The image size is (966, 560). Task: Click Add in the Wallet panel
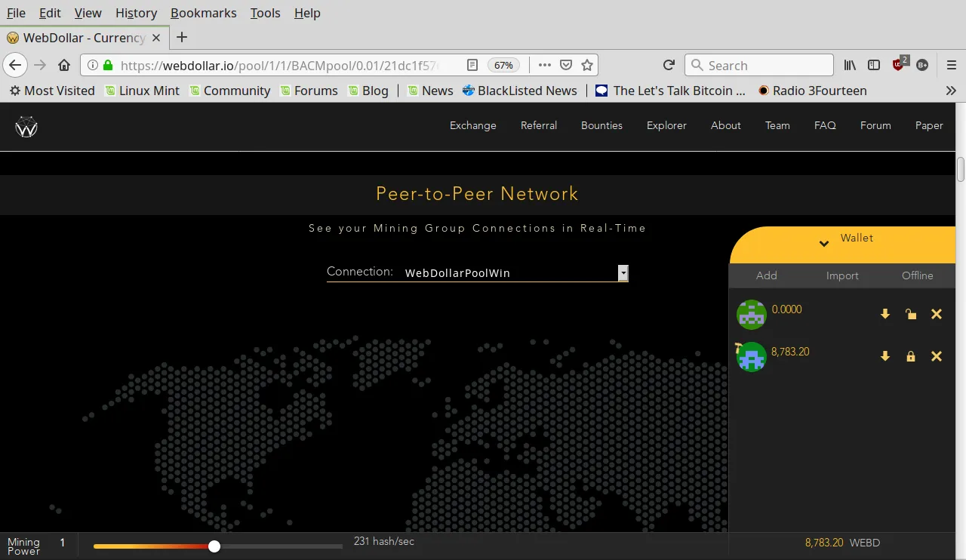pyautogui.click(x=767, y=275)
